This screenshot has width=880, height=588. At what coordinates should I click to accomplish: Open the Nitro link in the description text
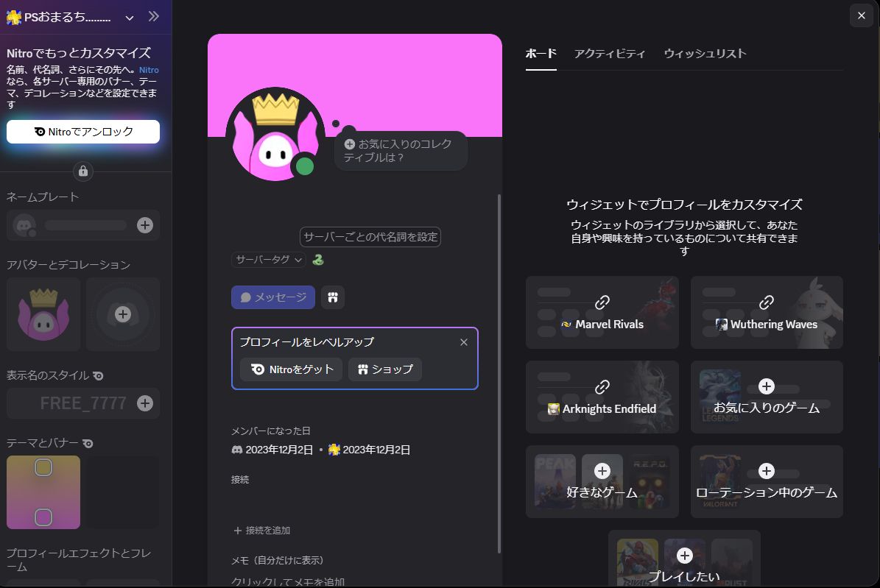pos(149,70)
